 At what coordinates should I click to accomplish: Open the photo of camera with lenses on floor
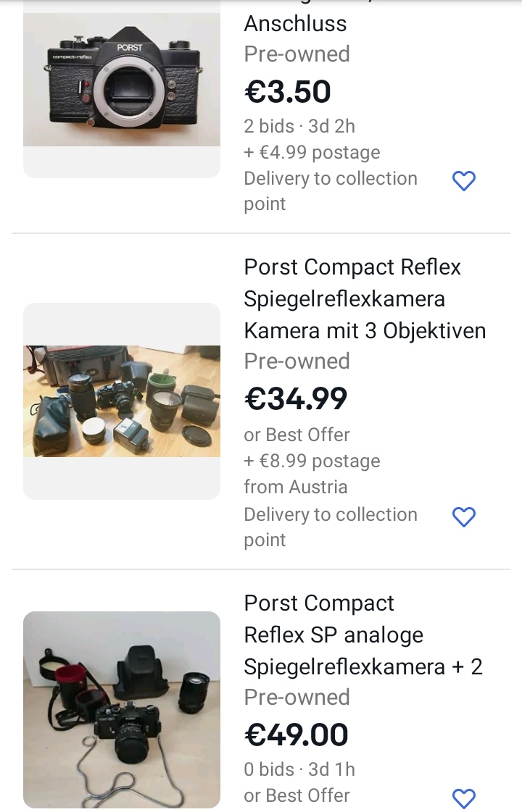pos(122,401)
